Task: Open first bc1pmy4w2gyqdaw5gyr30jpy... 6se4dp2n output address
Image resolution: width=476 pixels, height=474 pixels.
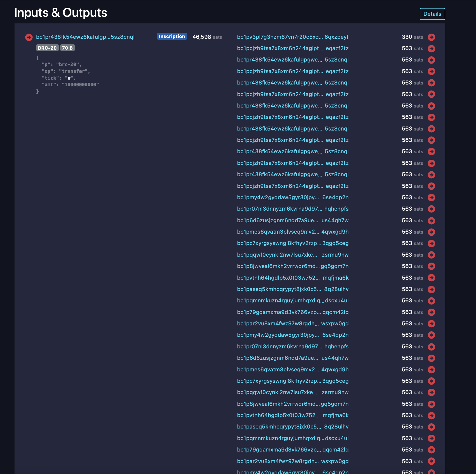Action: coord(293,197)
